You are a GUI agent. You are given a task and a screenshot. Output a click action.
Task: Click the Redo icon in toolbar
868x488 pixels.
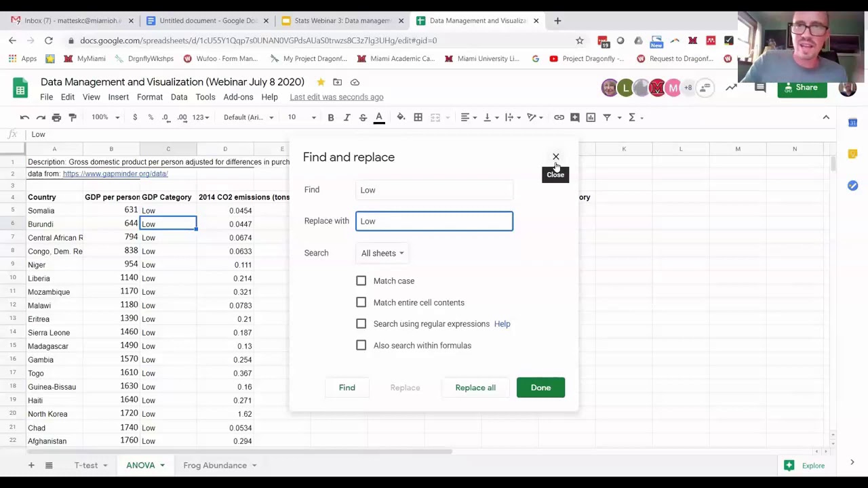point(41,117)
